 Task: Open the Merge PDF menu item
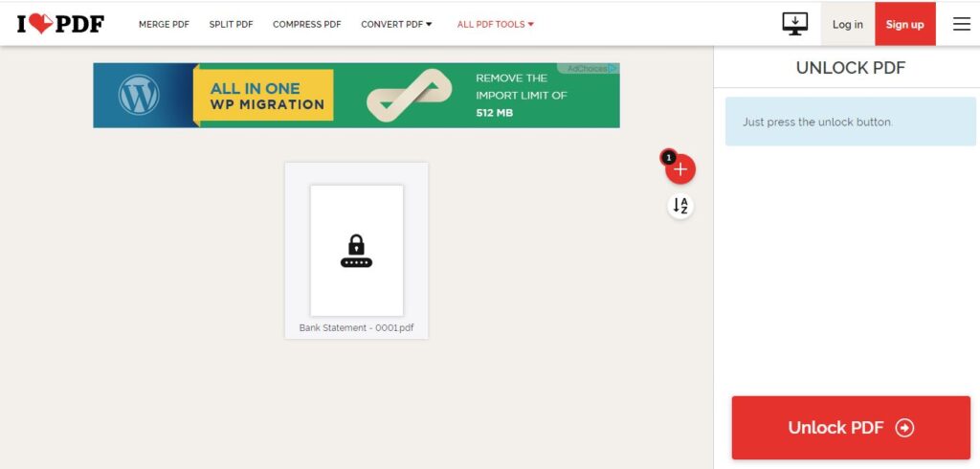tap(164, 24)
